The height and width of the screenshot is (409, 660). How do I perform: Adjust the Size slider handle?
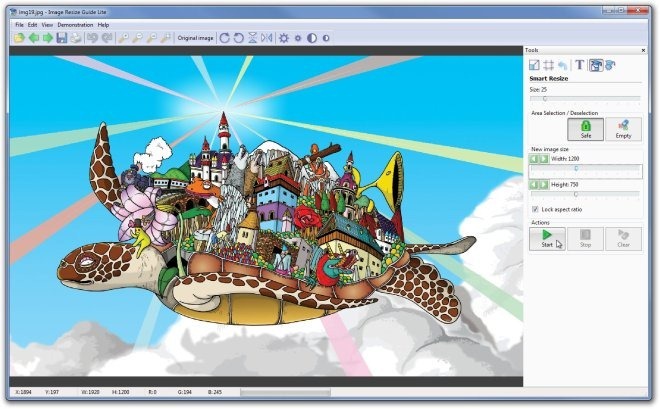545,98
